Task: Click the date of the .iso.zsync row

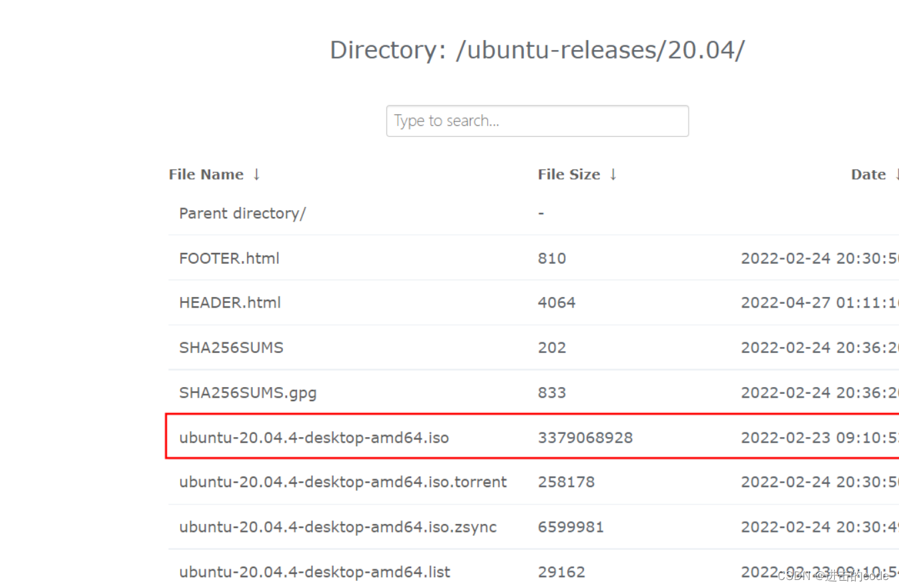Action: 820,527
